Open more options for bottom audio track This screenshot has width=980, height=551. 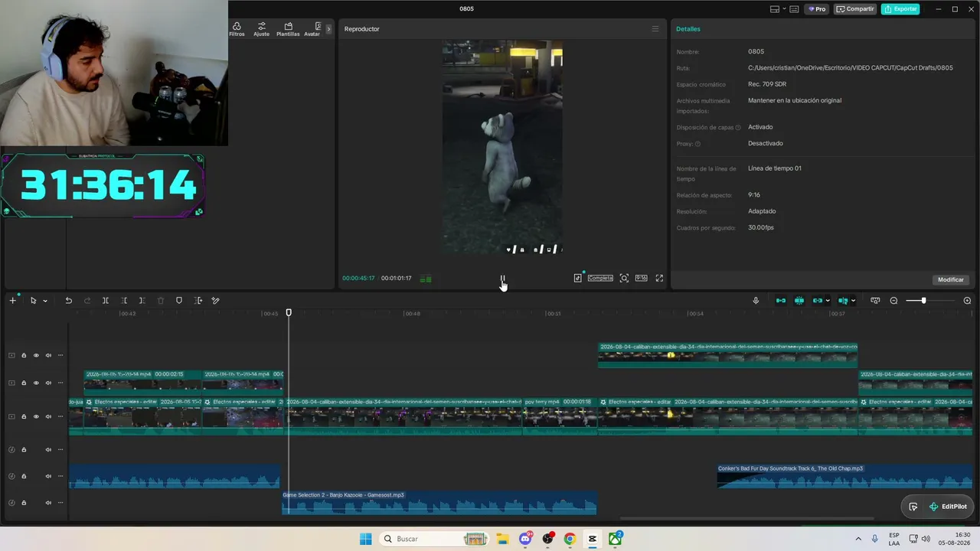tap(60, 503)
